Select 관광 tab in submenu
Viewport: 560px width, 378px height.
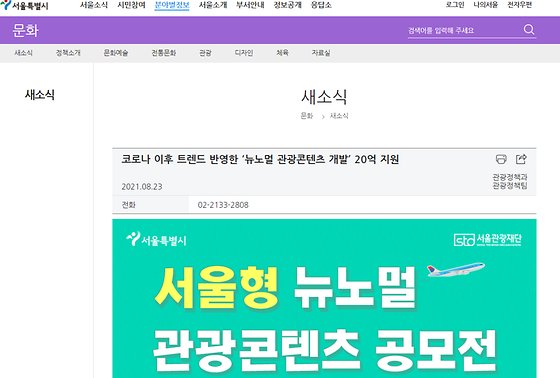click(205, 53)
